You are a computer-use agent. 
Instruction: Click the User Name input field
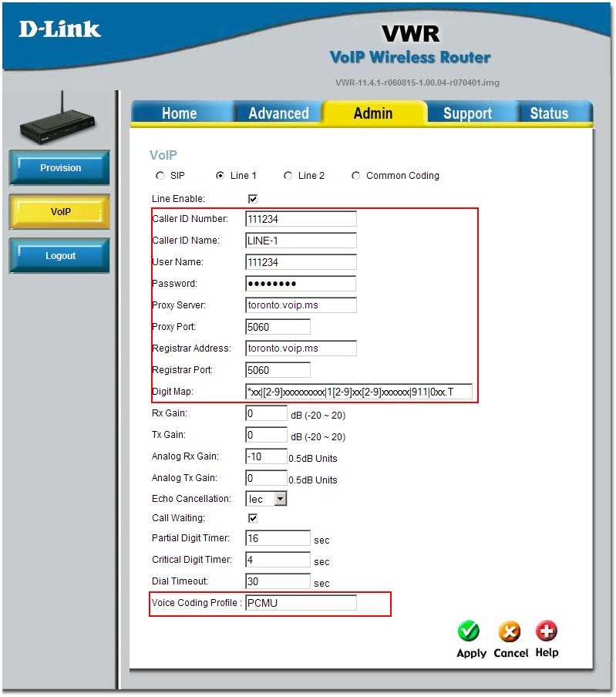301,262
